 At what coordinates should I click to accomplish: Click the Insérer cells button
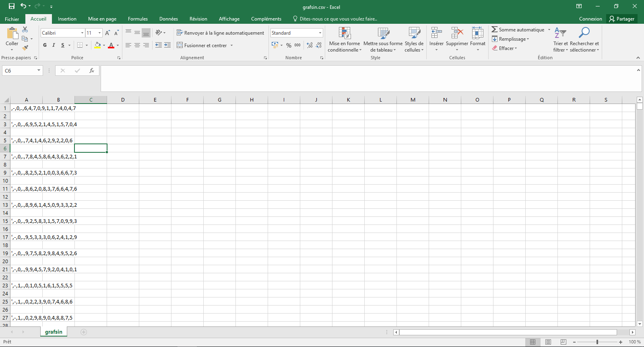point(436,39)
